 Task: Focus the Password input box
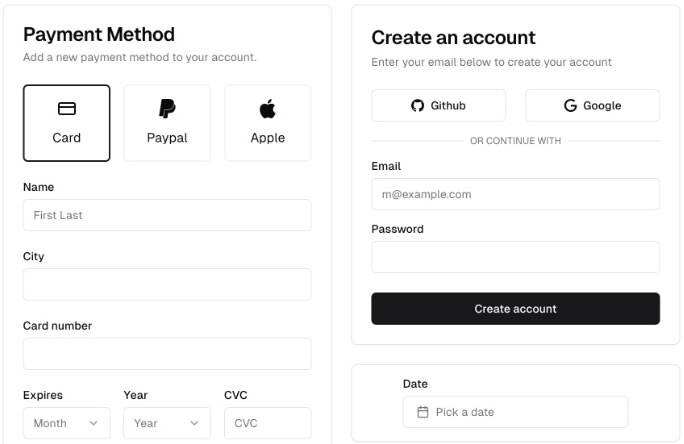pos(515,257)
